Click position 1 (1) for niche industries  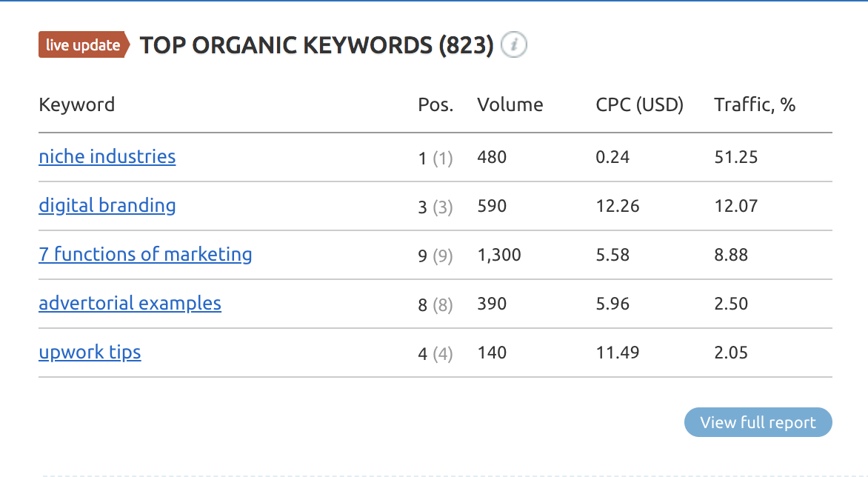coord(435,159)
